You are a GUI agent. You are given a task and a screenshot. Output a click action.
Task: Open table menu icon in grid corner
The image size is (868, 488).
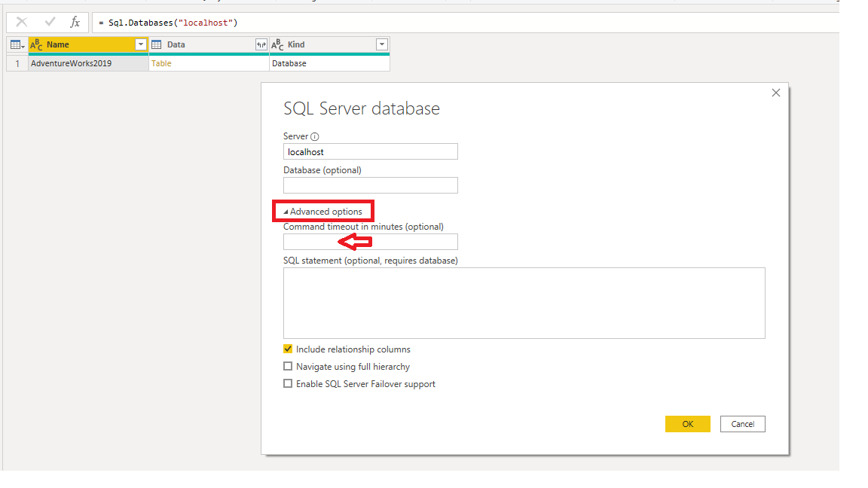point(17,45)
